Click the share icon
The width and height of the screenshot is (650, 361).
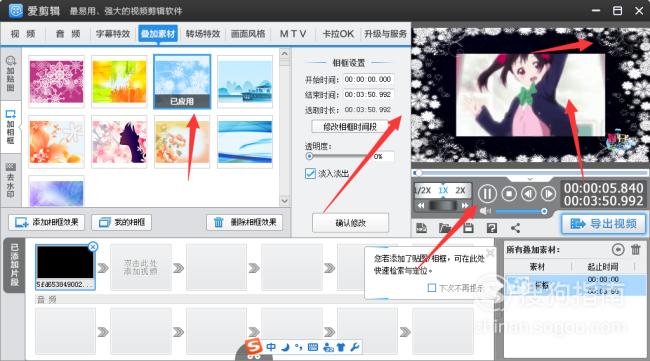click(515, 228)
